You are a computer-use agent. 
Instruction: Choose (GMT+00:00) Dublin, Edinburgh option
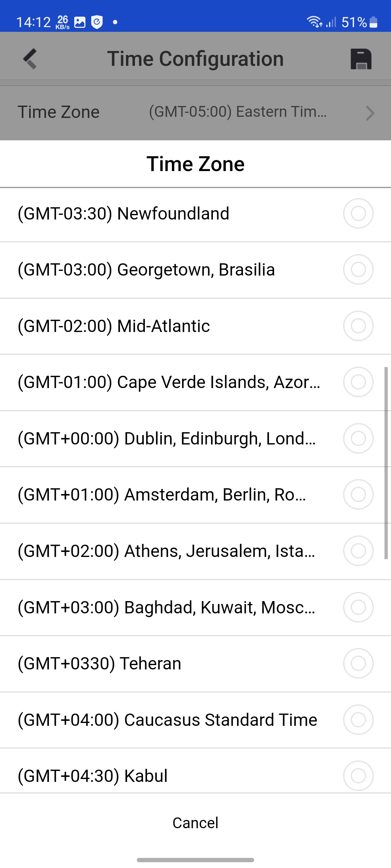(x=167, y=439)
